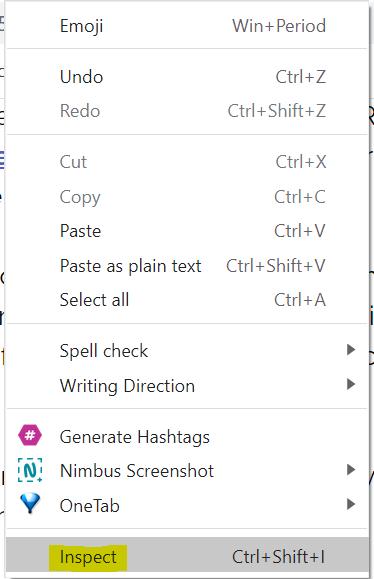Click the Ctrl+Shift+I shortcut text
This screenshot has width=374, height=579.
click(x=279, y=557)
